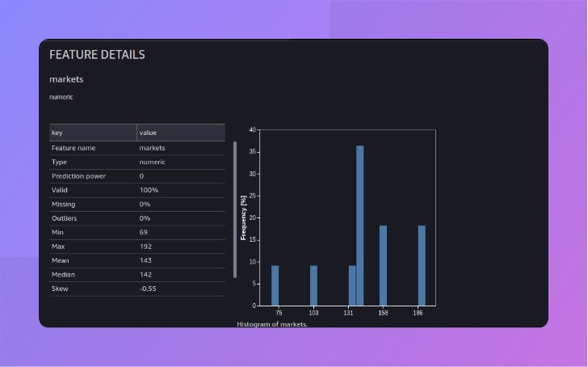588x367 pixels.
Task: Select the 'Outliers' key cell
Action: point(64,218)
